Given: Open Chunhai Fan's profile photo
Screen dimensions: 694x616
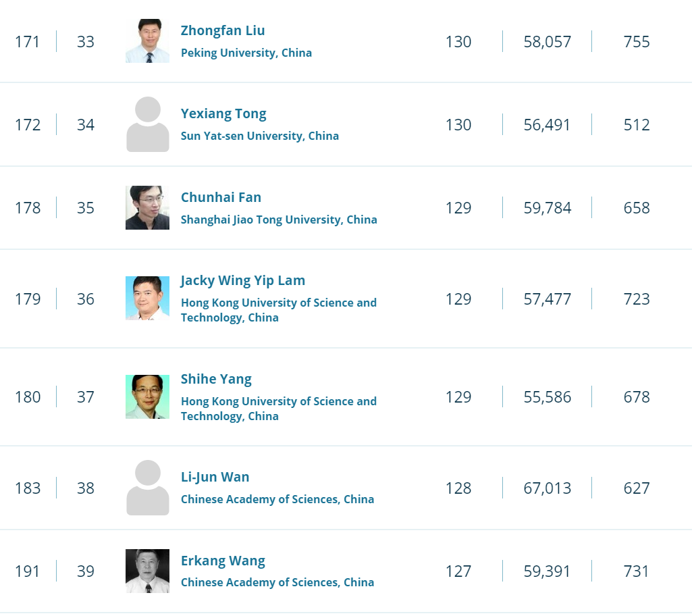Looking at the screenshot, I should click(147, 207).
